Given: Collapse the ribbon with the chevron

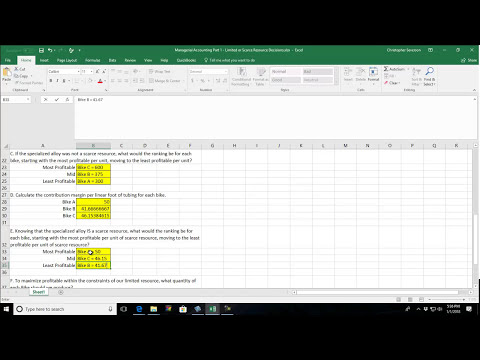Looking at the screenshot, I should coord(474,90).
